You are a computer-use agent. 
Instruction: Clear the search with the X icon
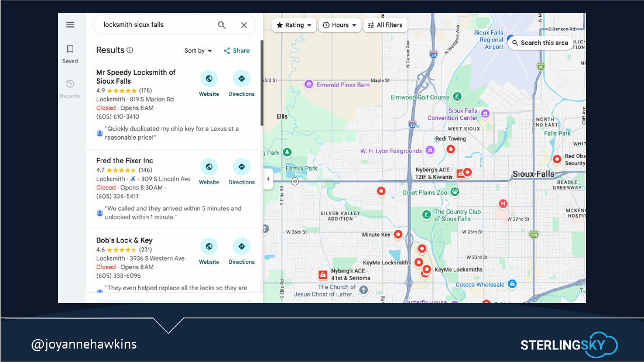[244, 25]
